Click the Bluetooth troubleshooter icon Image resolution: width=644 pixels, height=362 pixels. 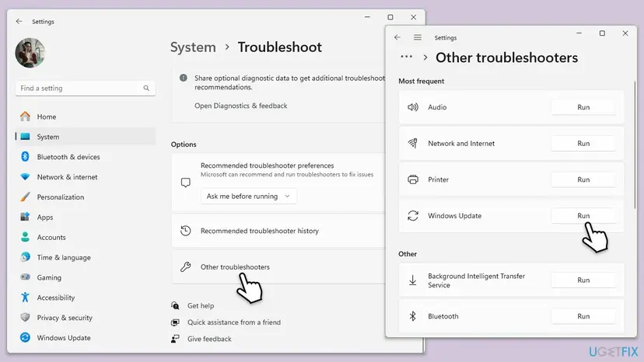413,316
